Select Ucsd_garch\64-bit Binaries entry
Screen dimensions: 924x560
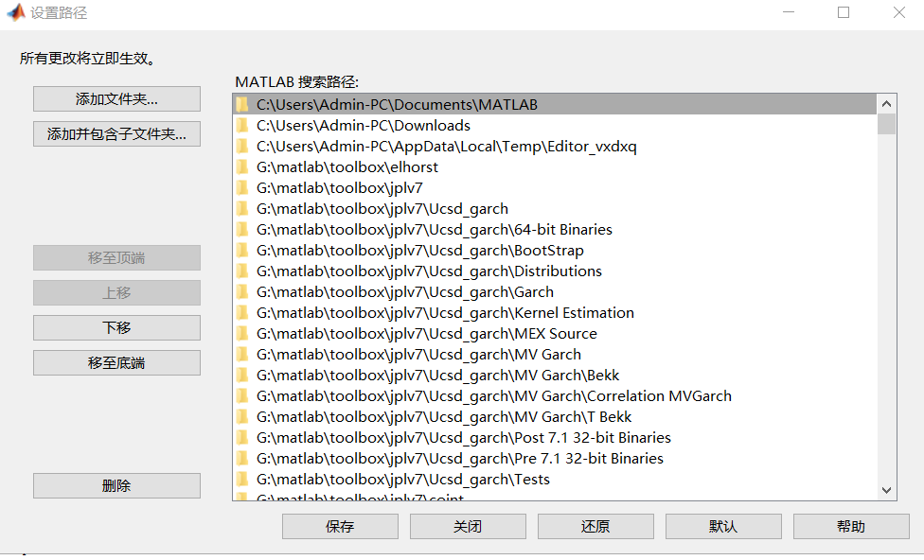tap(555, 230)
